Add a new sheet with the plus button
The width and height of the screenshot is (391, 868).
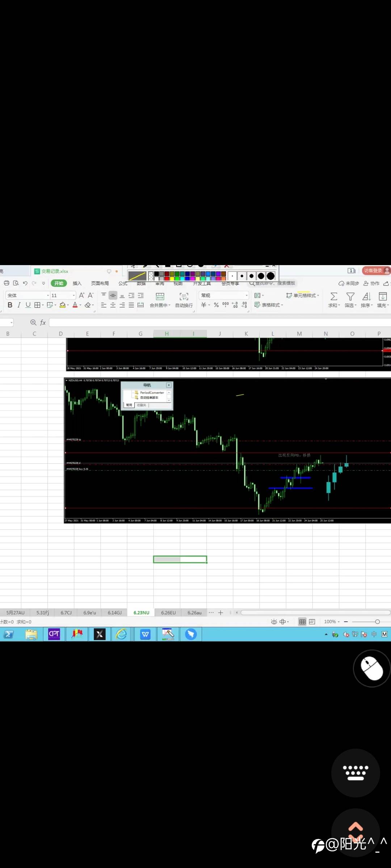pos(220,613)
